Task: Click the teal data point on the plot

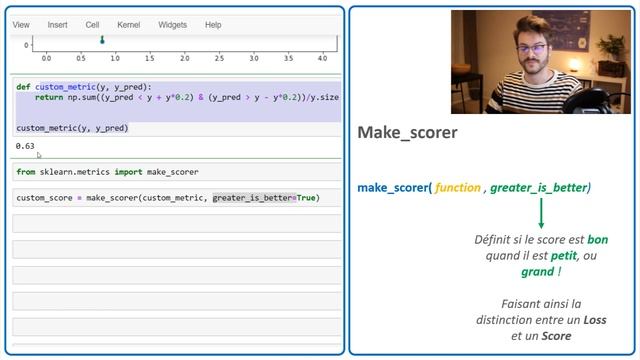Action: click(x=102, y=40)
